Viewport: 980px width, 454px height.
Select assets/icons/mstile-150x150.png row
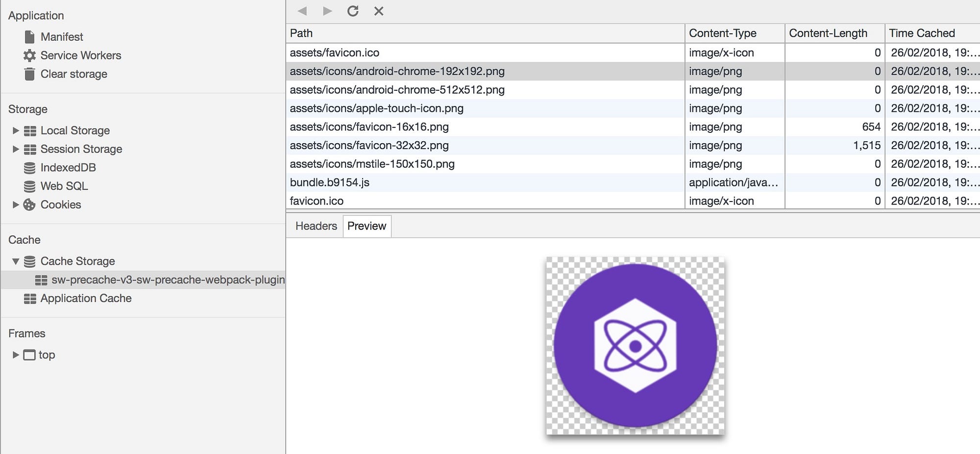(633, 164)
